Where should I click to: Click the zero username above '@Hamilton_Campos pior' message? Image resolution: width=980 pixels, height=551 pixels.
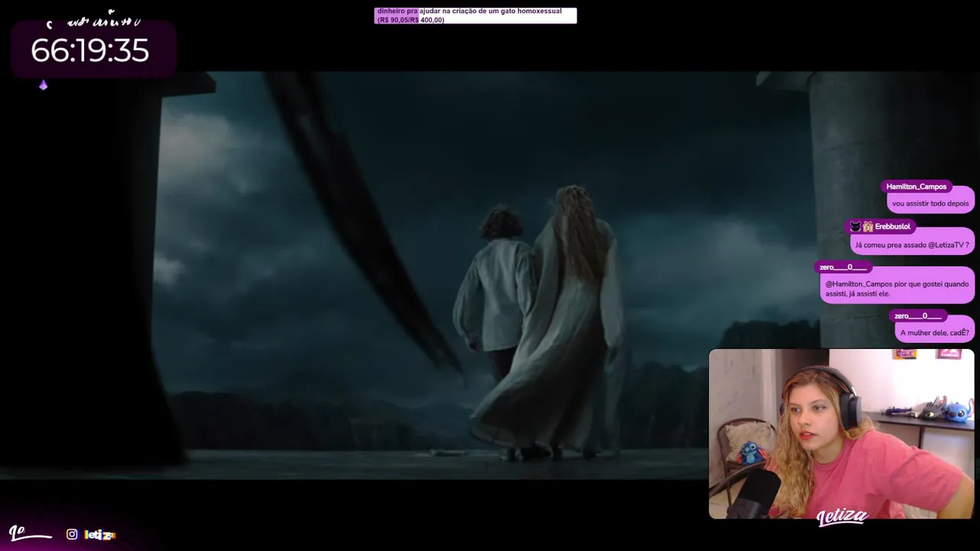pyautogui.click(x=843, y=267)
